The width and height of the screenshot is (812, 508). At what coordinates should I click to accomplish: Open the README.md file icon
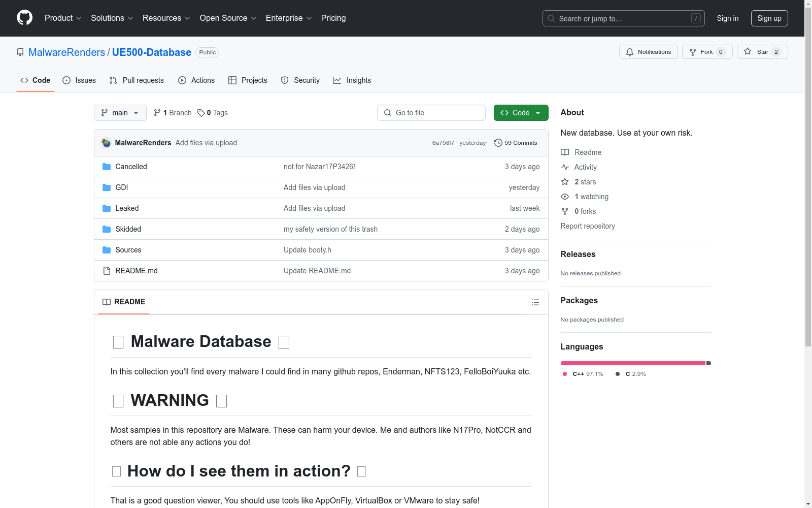tap(107, 271)
